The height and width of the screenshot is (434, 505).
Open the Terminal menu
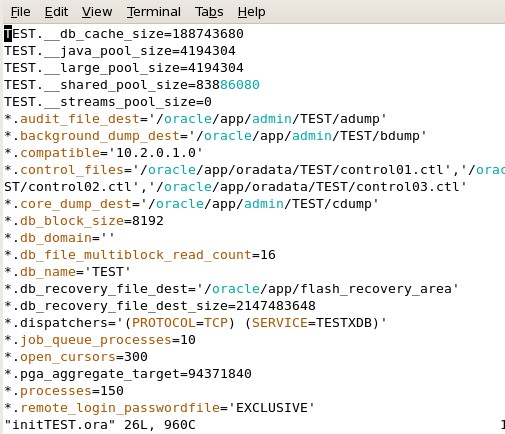pos(154,12)
